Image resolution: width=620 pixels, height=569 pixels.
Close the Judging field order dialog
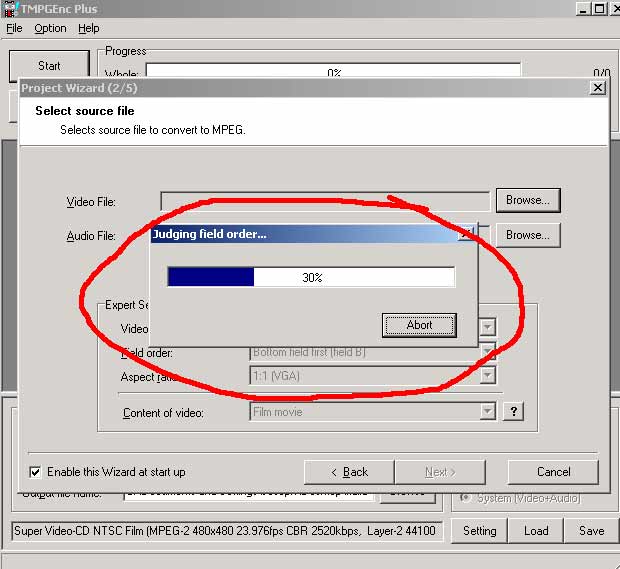pos(465,234)
